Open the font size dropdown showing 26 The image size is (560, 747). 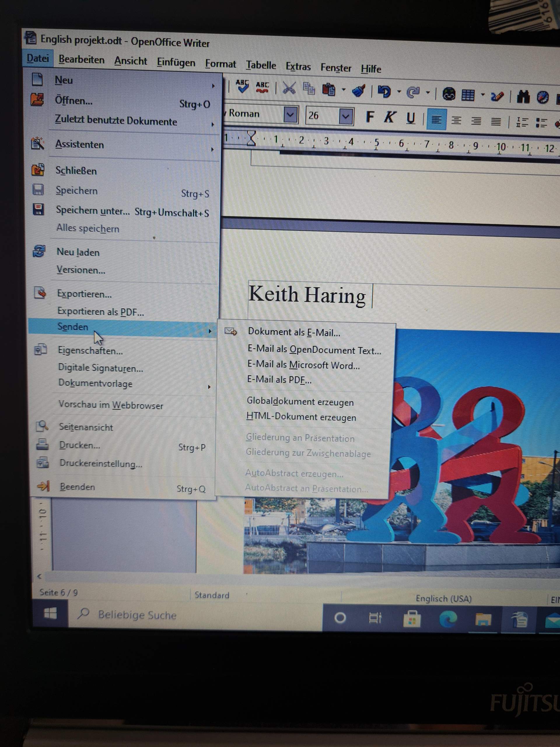[346, 116]
